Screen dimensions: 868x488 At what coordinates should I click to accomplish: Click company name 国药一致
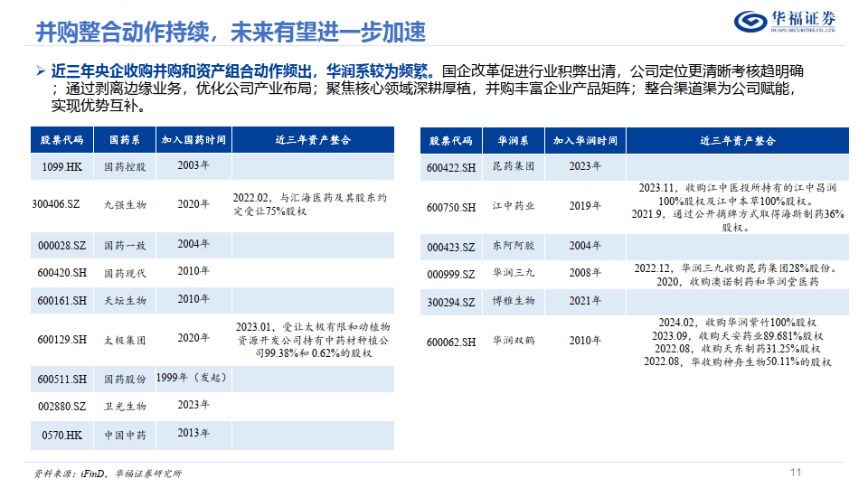coord(125,245)
